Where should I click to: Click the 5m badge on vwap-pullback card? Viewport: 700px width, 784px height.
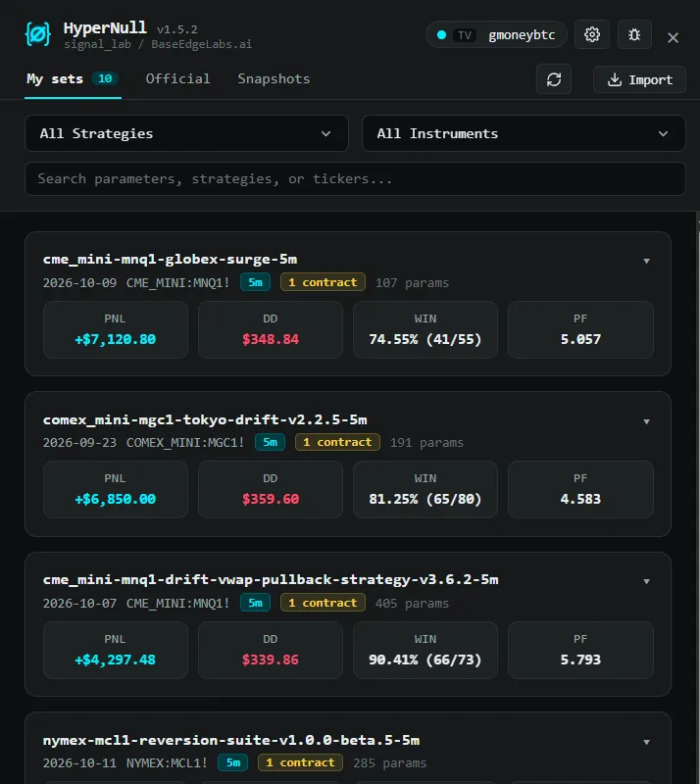[x=255, y=603]
